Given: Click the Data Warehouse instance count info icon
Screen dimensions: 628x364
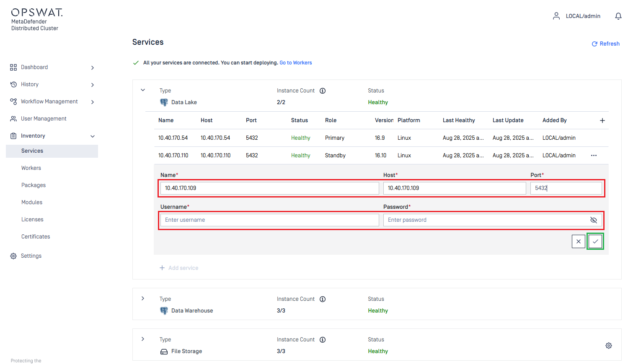Looking at the screenshot, I should pyautogui.click(x=323, y=299).
